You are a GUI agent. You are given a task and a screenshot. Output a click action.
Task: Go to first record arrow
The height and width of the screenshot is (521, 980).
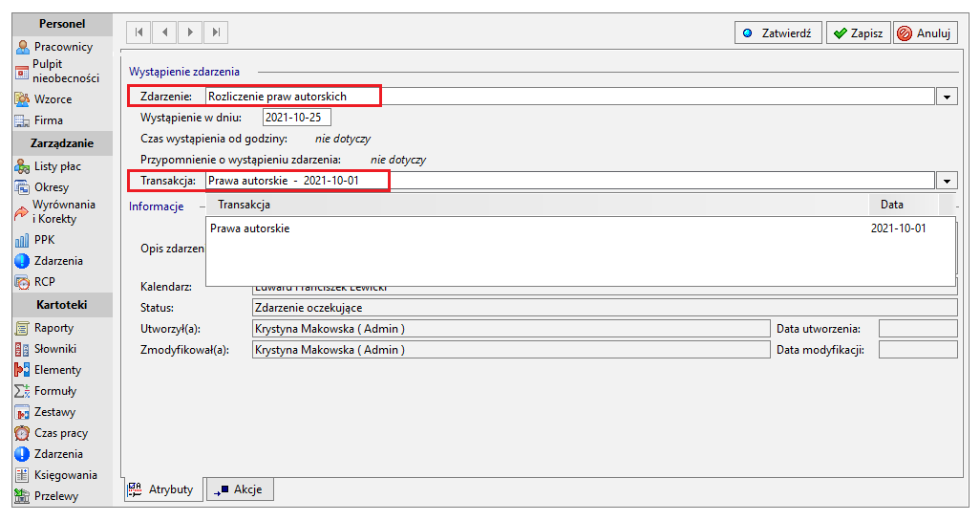tap(139, 32)
